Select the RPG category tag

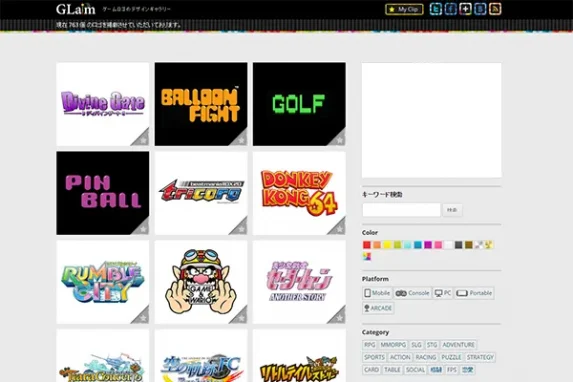tap(370, 345)
